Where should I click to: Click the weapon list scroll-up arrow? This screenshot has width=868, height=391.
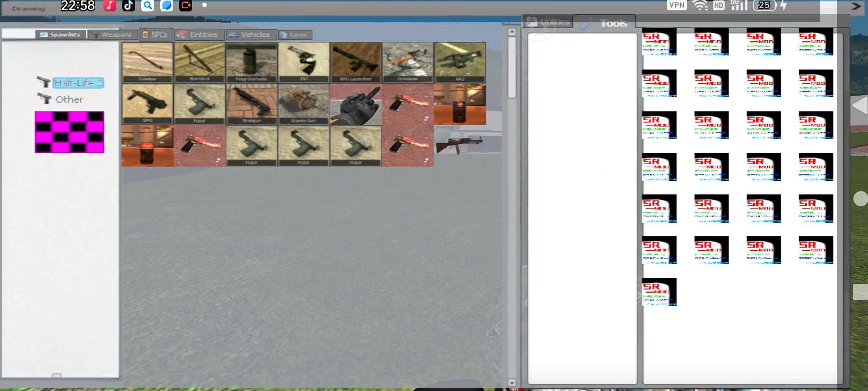[512, 32]
